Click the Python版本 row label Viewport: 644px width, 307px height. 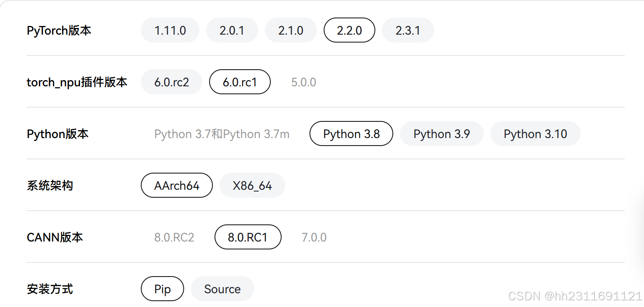pos(57,134)
